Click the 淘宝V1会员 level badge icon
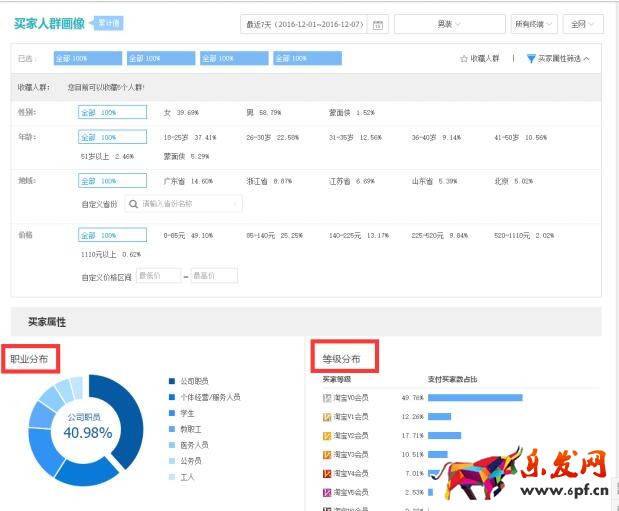This screenshot has height=511, width=619. 326,417
